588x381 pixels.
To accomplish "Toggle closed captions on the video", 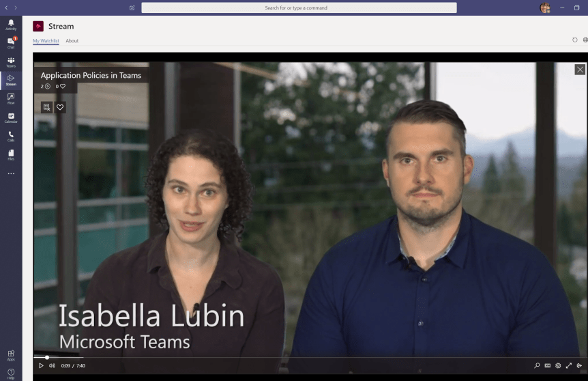I will [x=548, y=366].
